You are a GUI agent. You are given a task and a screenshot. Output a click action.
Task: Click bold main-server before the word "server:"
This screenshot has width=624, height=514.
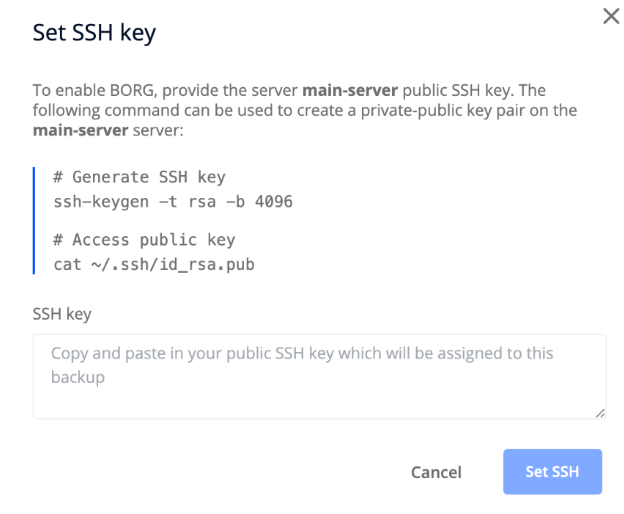click(80, 129)
